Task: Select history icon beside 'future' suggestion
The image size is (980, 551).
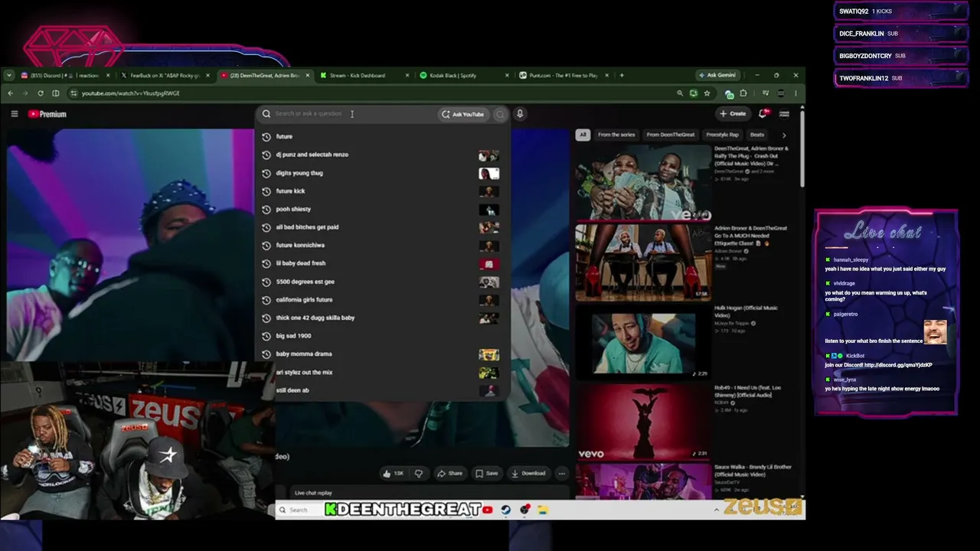Action: click(266, 136)
